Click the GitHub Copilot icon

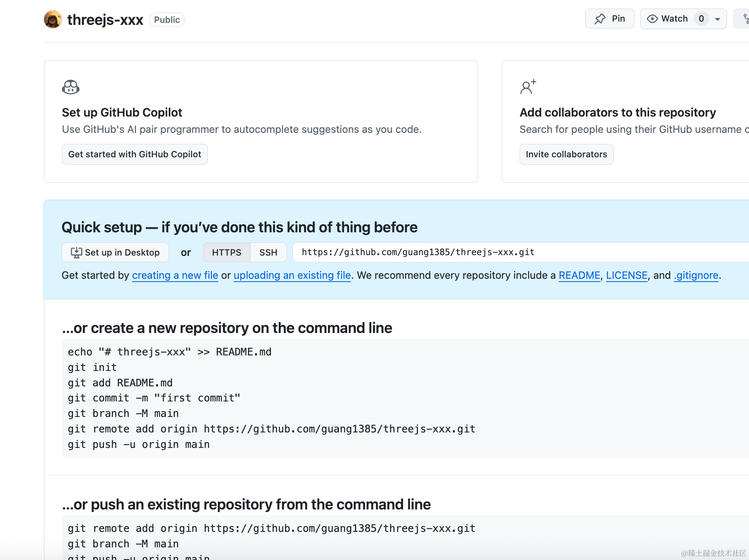point(70,87)
